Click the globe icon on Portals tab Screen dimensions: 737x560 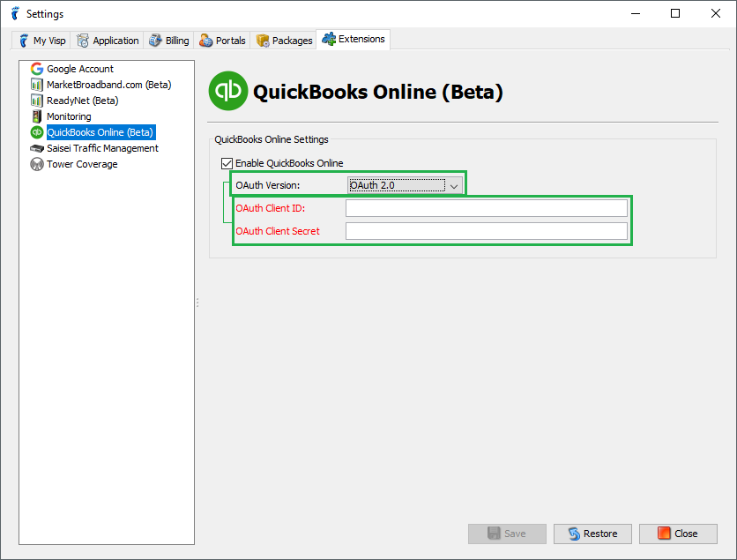(x=205, y=41)
